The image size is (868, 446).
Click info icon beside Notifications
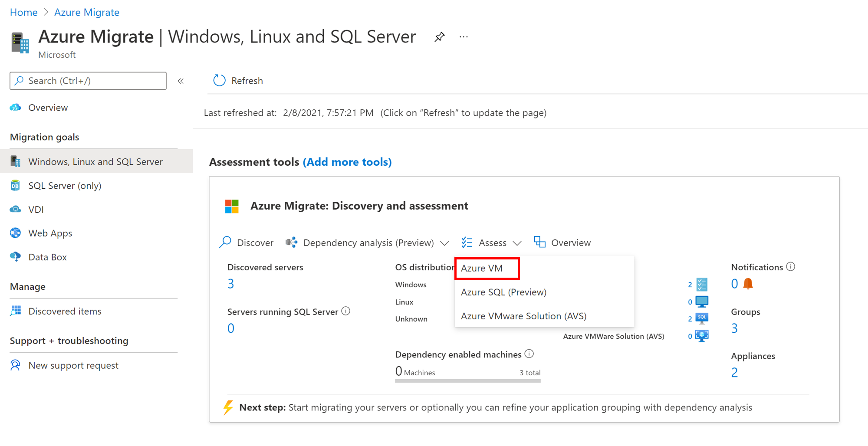tap(791, 267)
